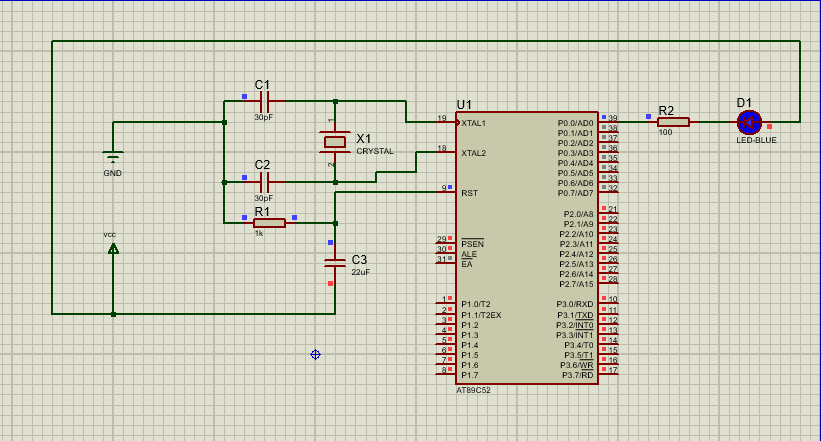Click the P3.1/TXD pin label
This screenshot has height=441, width=822.
[x=575, y=315]
